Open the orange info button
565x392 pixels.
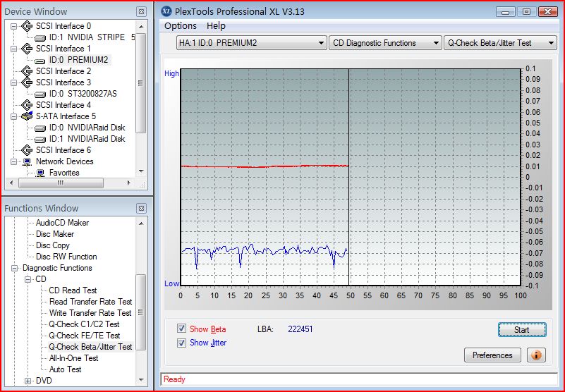536,355
